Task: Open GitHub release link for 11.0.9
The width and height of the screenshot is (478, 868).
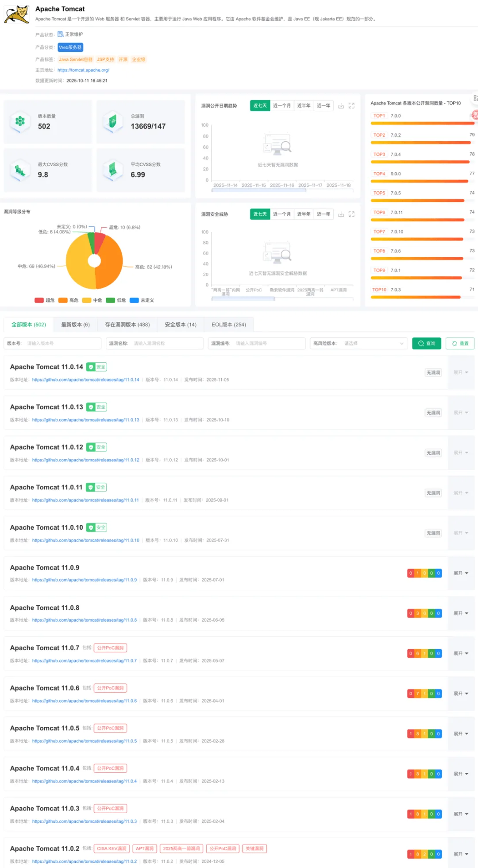Action: (85, 580)
